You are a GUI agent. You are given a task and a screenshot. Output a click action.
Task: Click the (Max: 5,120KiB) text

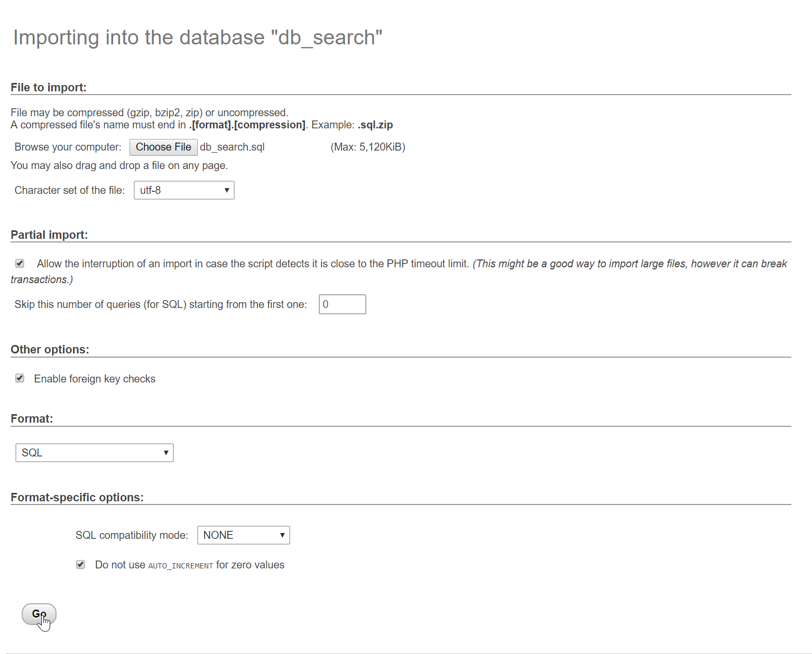coord(368,147)
